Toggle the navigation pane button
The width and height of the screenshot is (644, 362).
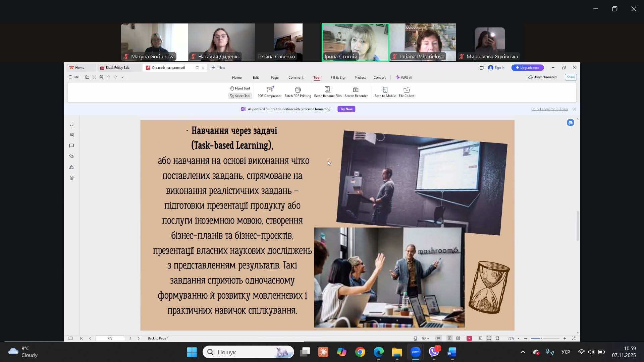click(x=70, y=339)
